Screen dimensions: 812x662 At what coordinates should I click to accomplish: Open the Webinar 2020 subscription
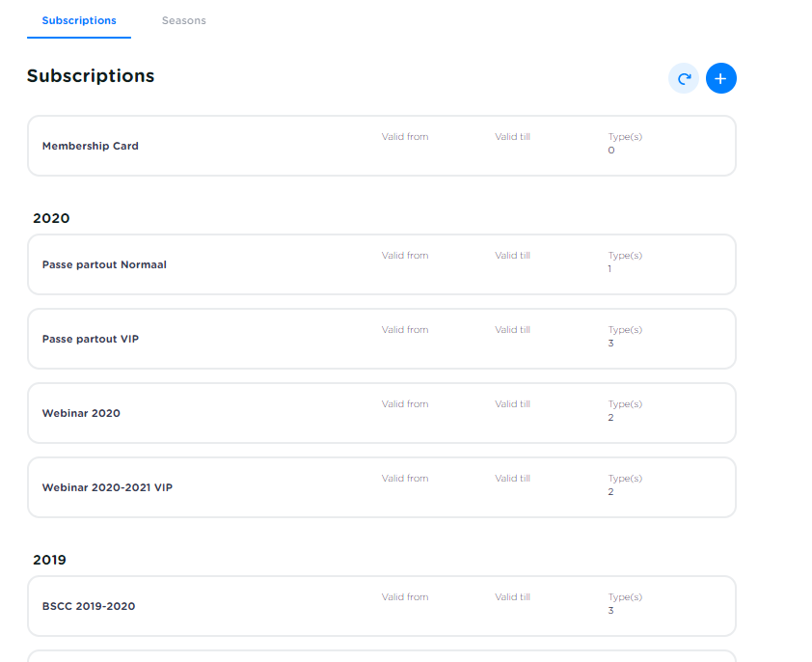pyautogui.click(x=81, y=413)
